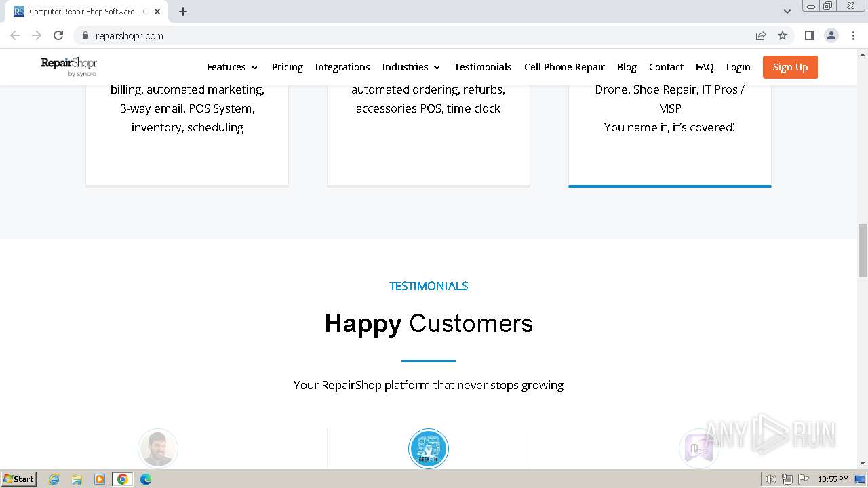868x488 pixels.
Task: Click the orange Sign Up button
Action: coord(790,67)
